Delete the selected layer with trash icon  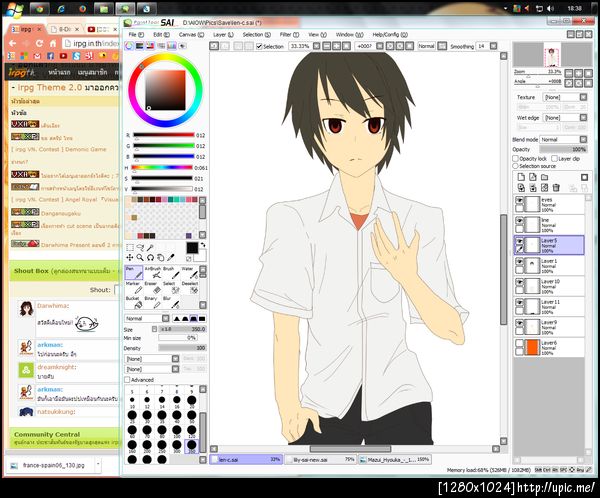pos(556,188)
